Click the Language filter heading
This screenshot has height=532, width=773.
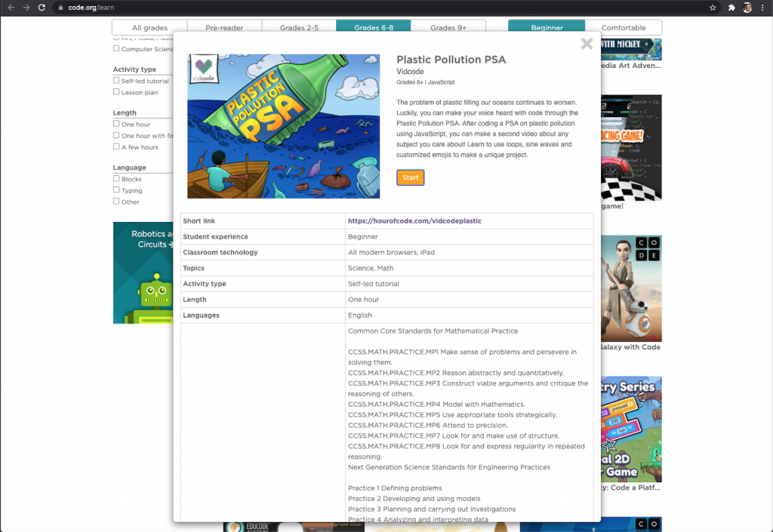[129, 168]
